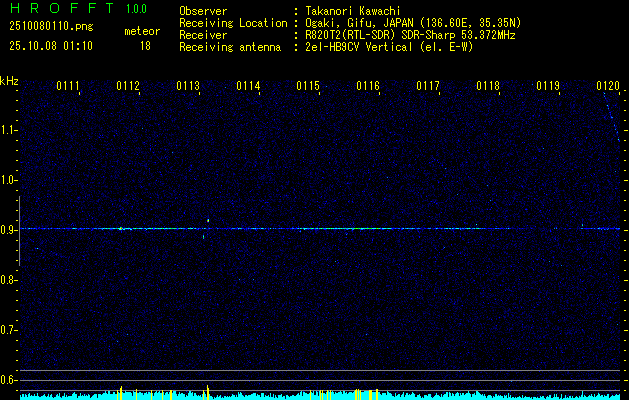Click the 0114 time marker
Image resolution: width=629 pixels, height=400 pixels.
point(248,86)
